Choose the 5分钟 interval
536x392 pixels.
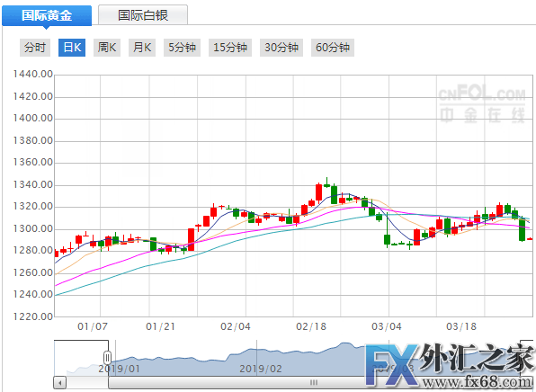pos(183,48)
